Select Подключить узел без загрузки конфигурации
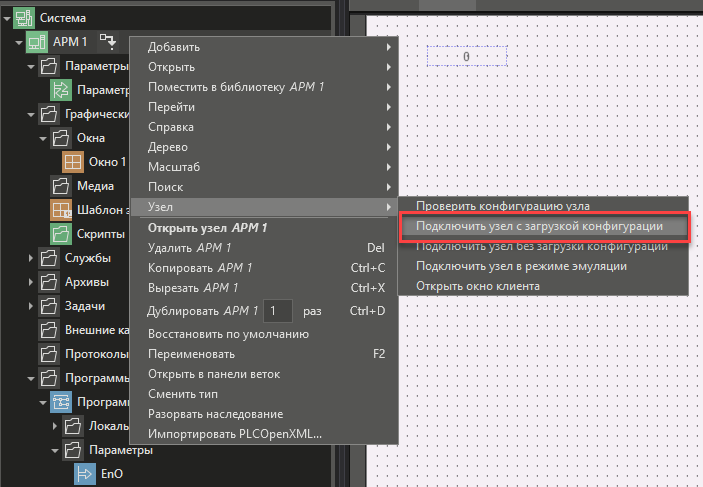Screen dimensions: 703x487 543,246
